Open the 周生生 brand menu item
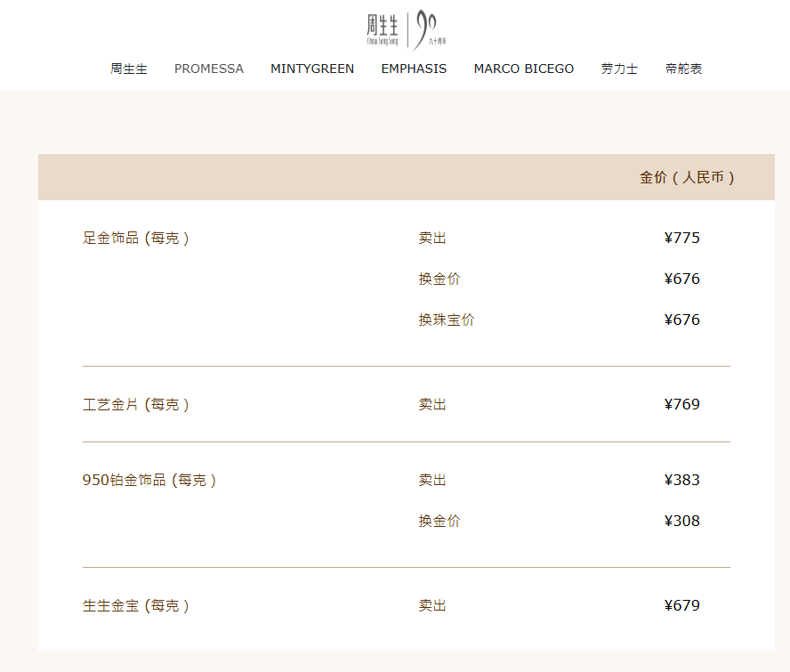The image size is (790, 672). pos(129,69)
